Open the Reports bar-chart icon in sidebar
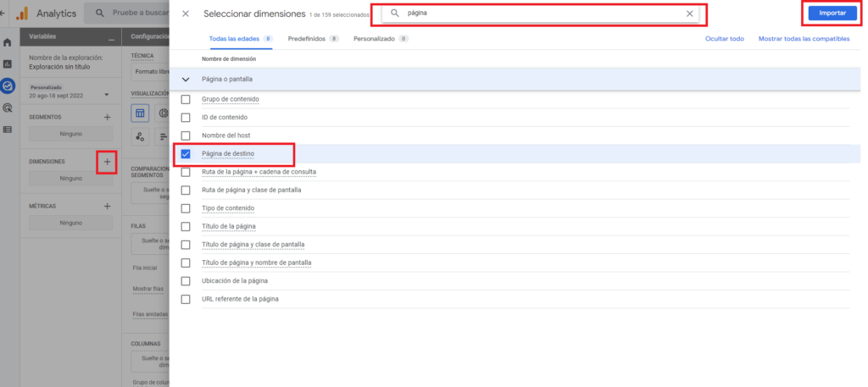Image resolution: width=868 pixels, height=387 pixels. pyautogui.click(x=7, y=64)
